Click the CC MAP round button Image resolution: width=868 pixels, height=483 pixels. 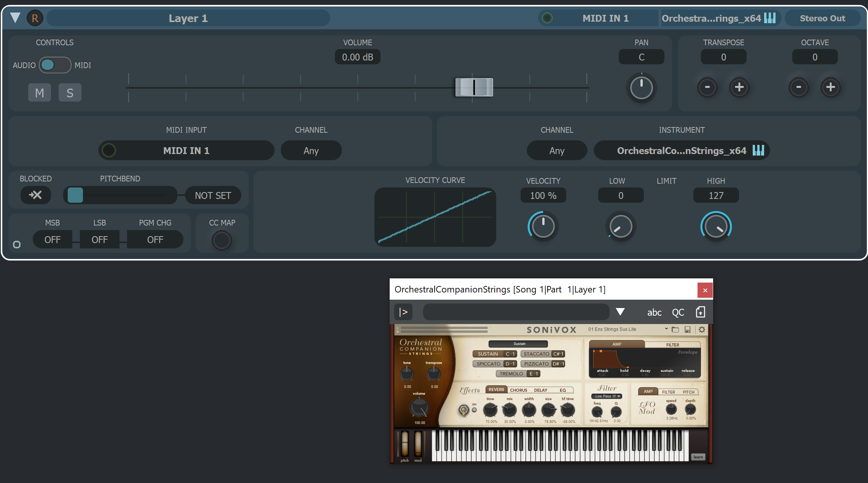coord(221,240)
